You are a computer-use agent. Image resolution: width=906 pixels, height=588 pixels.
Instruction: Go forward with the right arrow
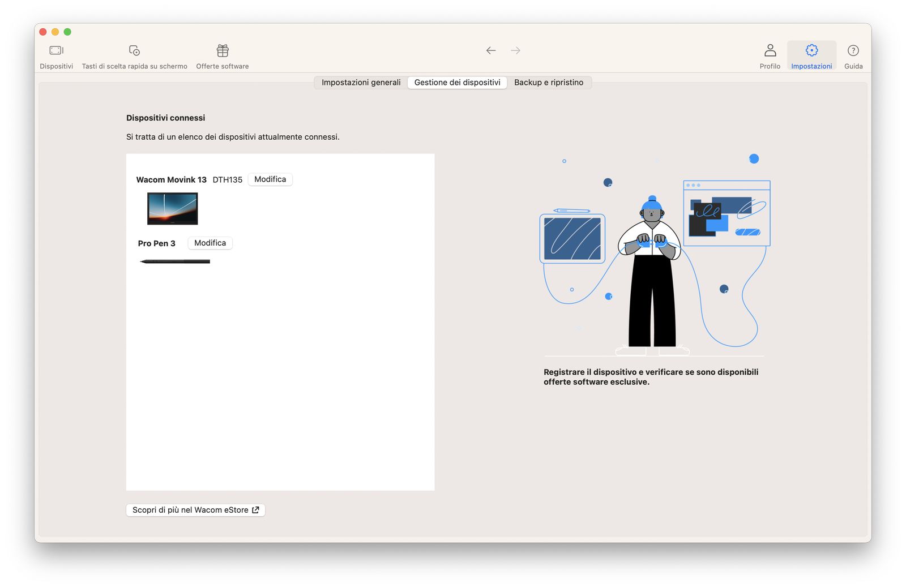click(x=515, y=50)
